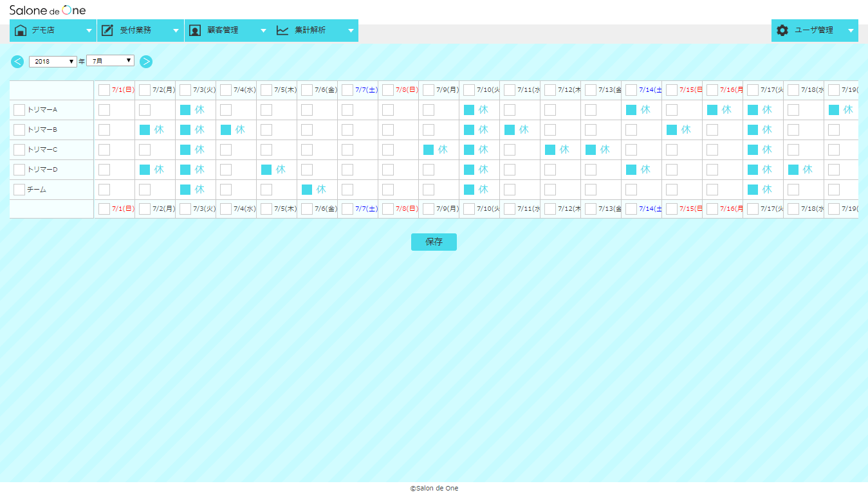This screenshot has width=868, height=495.
Task: Go to next month with right arrow icon
Action: [146, 61]
